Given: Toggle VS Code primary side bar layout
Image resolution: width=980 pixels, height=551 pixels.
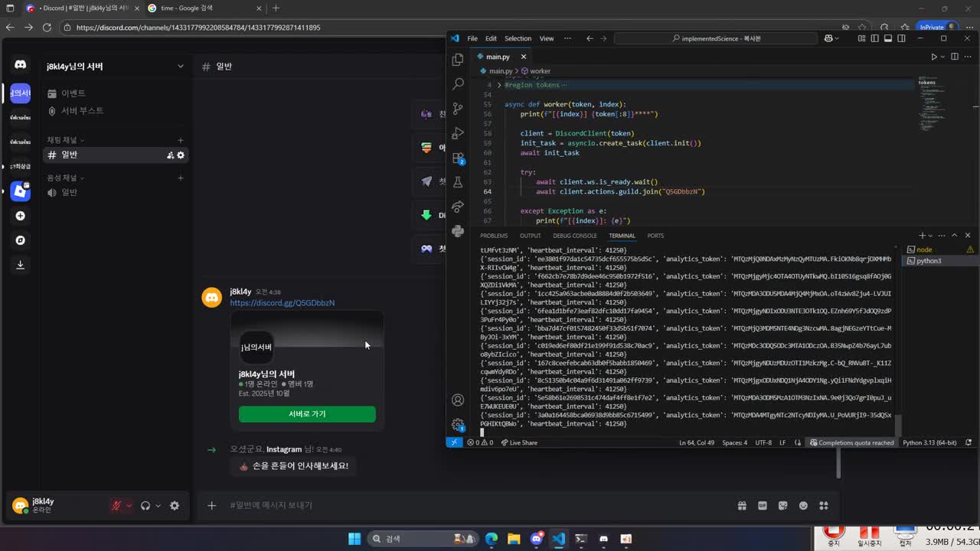Looking at the screenshot, I should click(x=875, y=38).
